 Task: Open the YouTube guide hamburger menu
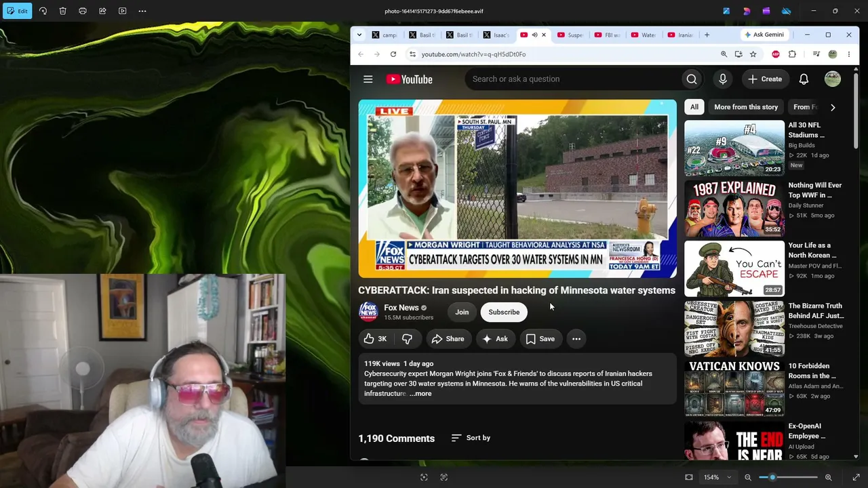coord(368,79)
